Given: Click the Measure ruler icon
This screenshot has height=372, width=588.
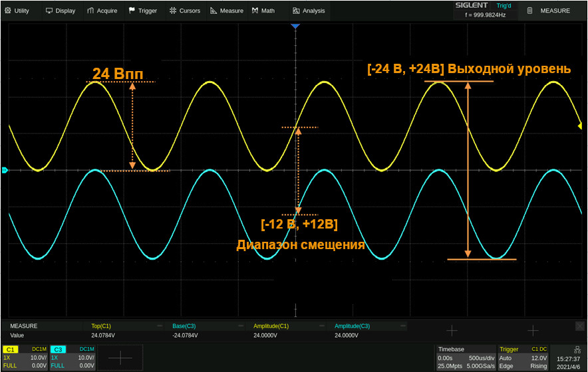Looking at the screenshot, I should tap(214, 11).
